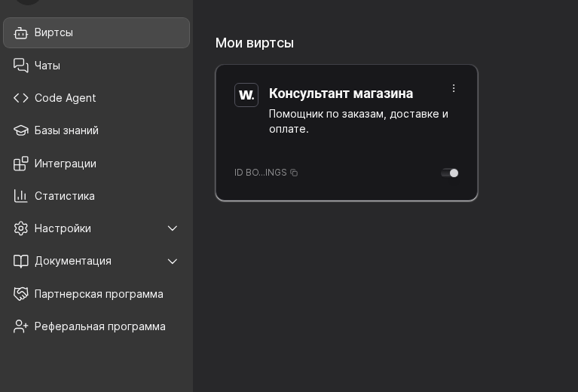Open the Виртсы menu item

[x=96, y=33]
